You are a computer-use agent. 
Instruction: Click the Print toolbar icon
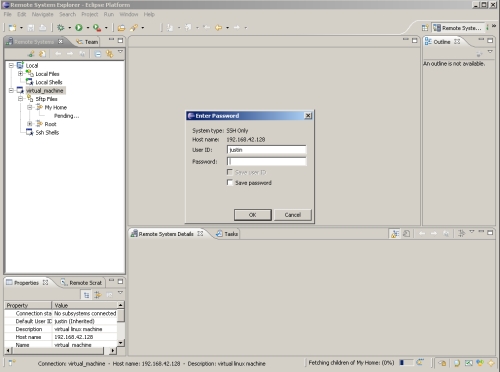click(x=43, y=28)
